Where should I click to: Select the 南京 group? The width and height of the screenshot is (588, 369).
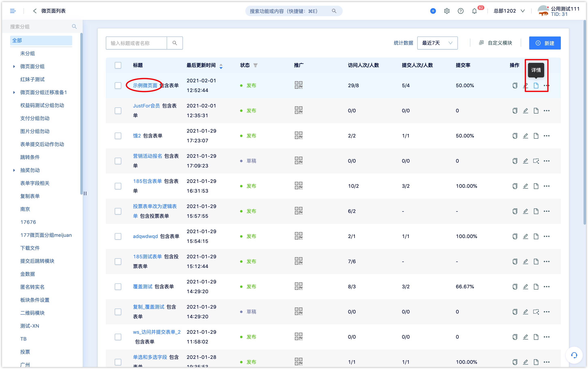(25, 209)
